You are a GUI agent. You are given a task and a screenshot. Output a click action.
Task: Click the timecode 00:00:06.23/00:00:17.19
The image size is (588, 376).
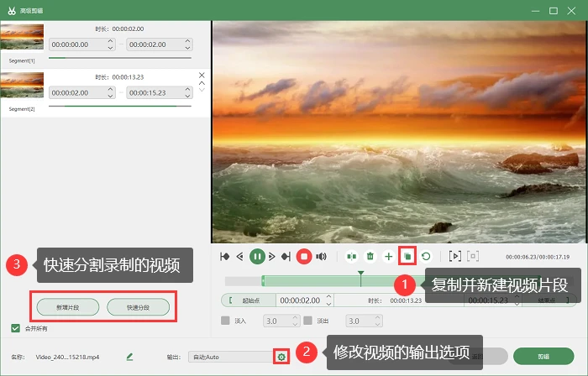(x=538, y=257)
